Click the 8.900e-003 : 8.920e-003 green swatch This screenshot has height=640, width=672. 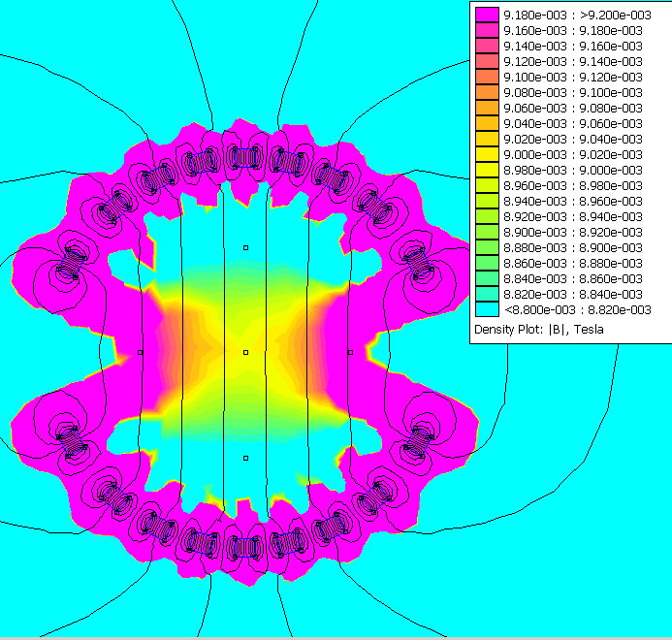point(486,232)
